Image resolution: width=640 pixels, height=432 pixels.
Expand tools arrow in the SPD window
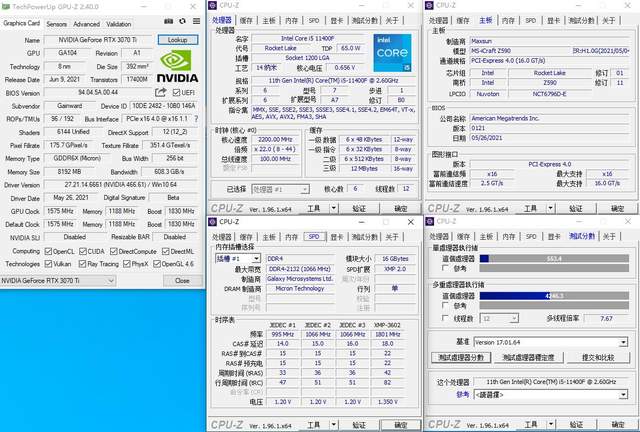pyautogui.click(x=334, y=425)
